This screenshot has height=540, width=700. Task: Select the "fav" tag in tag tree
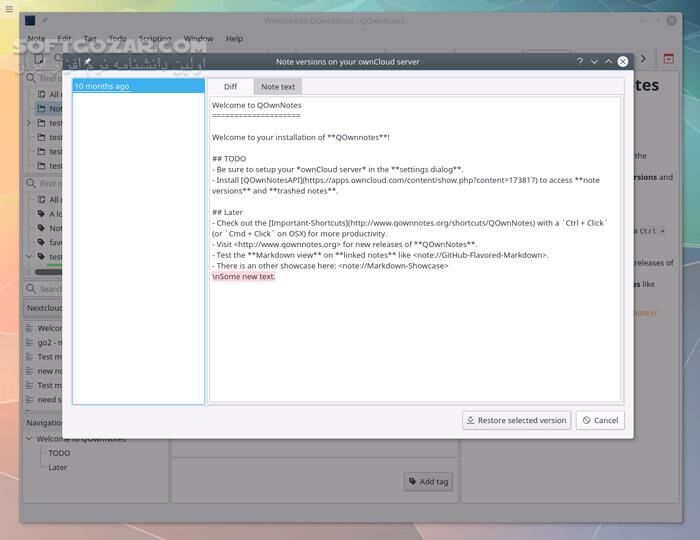click(50, 242)
